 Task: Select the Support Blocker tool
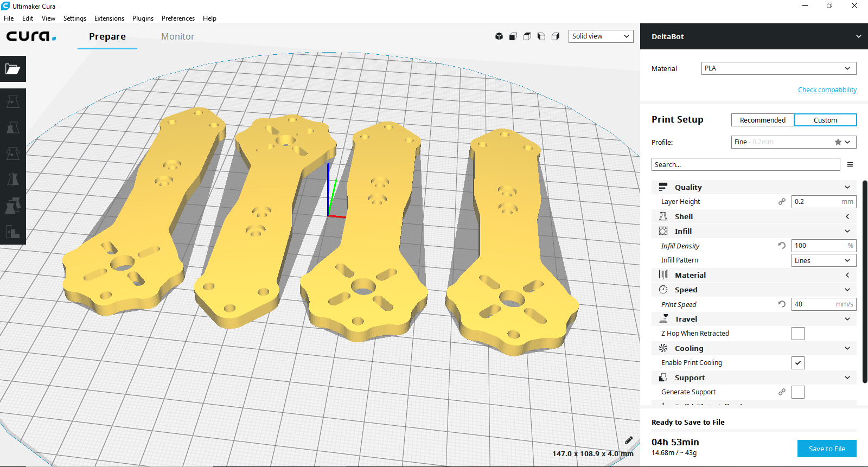(13, 232)
